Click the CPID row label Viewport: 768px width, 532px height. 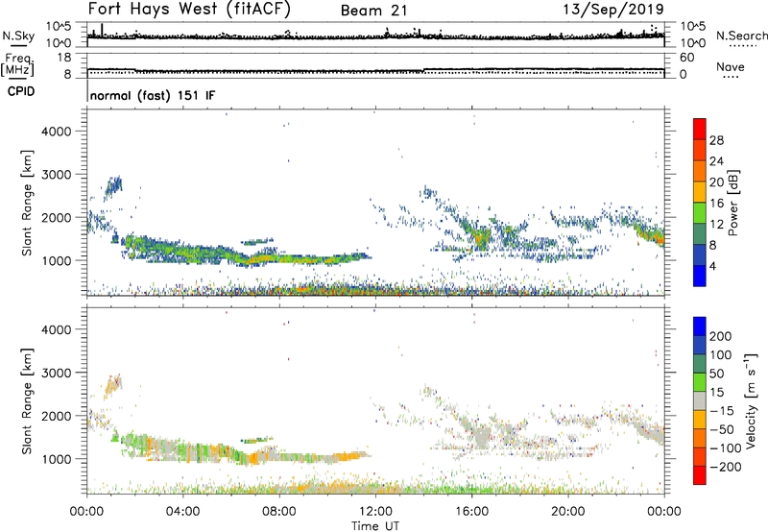point(21,91)
